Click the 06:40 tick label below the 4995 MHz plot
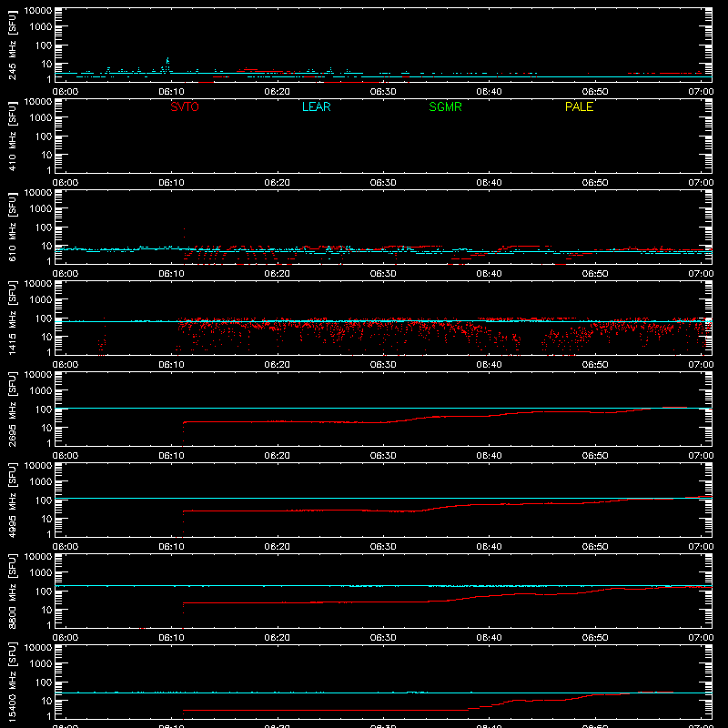This screenshot has width=728, height=728. [x=489, y=547]
